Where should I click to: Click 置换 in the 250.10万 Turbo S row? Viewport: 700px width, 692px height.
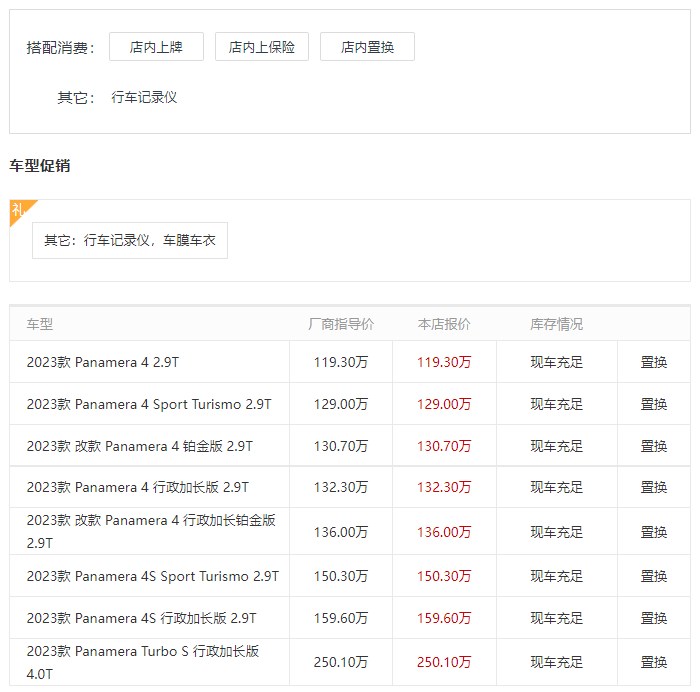(654, 662)
